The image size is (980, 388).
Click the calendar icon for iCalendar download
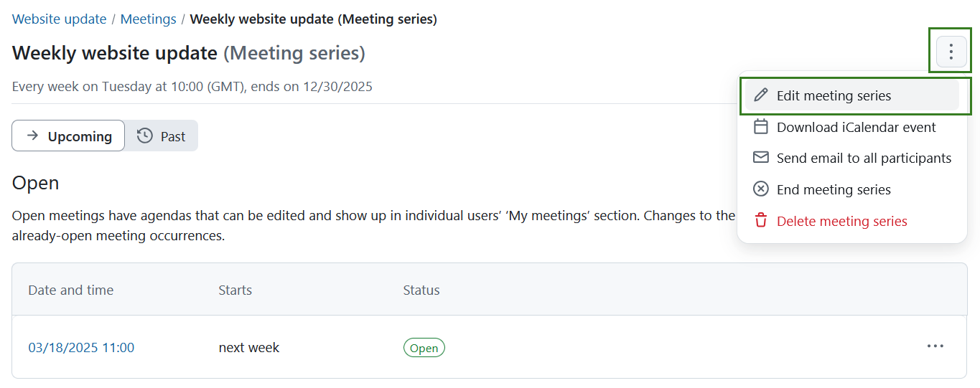[760, 127]
